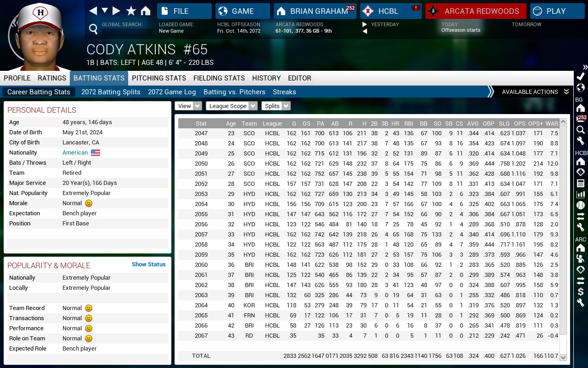Image resolution: width=588 pixels, height=368 pixels.
Task: Switch to the Fielding Stats tab
Action: click(219, 78)
